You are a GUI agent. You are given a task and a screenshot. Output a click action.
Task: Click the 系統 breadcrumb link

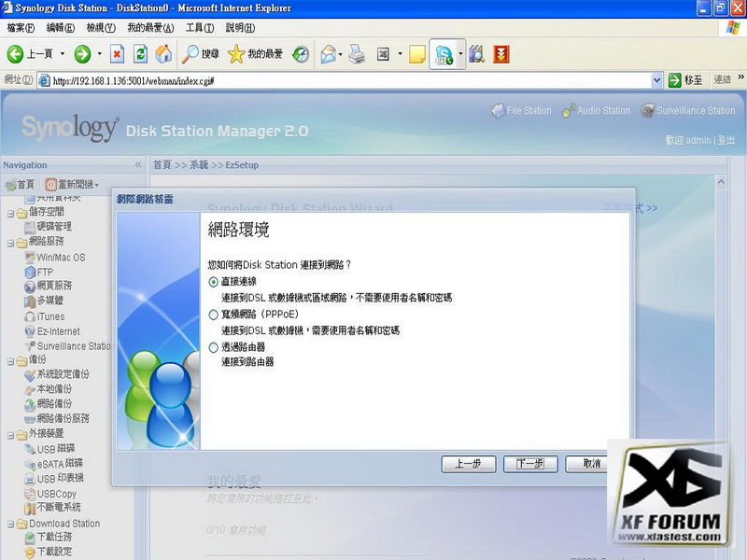pos(199,165)
